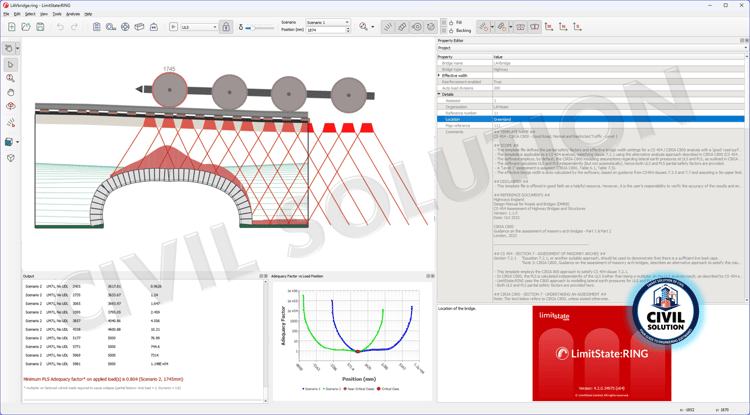
Task: Open dropdown next to dispersion-circle icon
Action: point(492,27)
